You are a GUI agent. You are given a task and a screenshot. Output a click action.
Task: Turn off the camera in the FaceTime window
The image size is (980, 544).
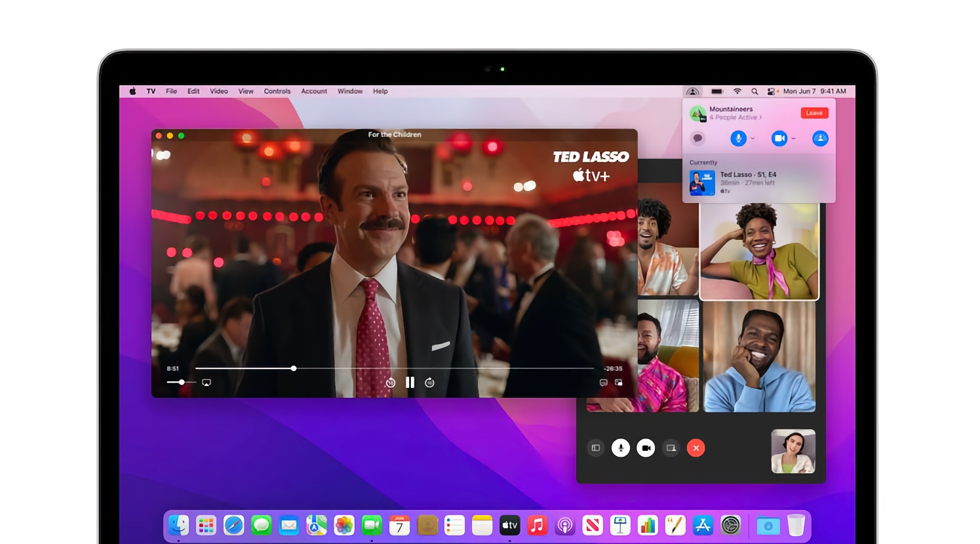coord(646,448)
